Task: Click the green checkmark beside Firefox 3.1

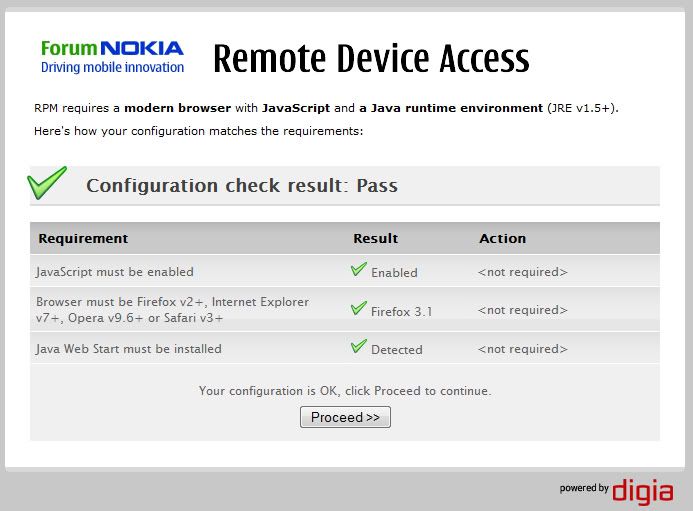Action: pyautogui.click(x=358, y=308)
